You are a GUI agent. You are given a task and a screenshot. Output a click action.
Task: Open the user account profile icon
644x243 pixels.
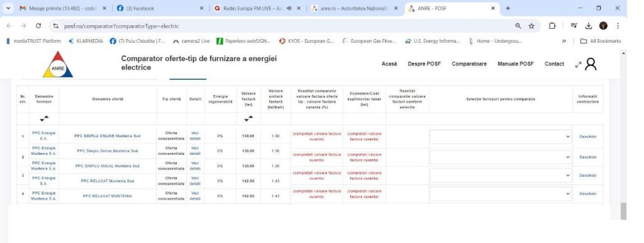(x=591, y=64)
